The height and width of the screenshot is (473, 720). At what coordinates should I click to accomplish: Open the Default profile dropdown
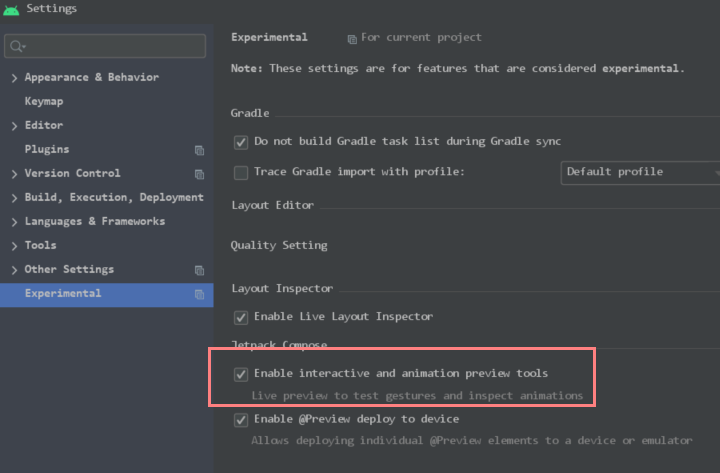(640, 173)
